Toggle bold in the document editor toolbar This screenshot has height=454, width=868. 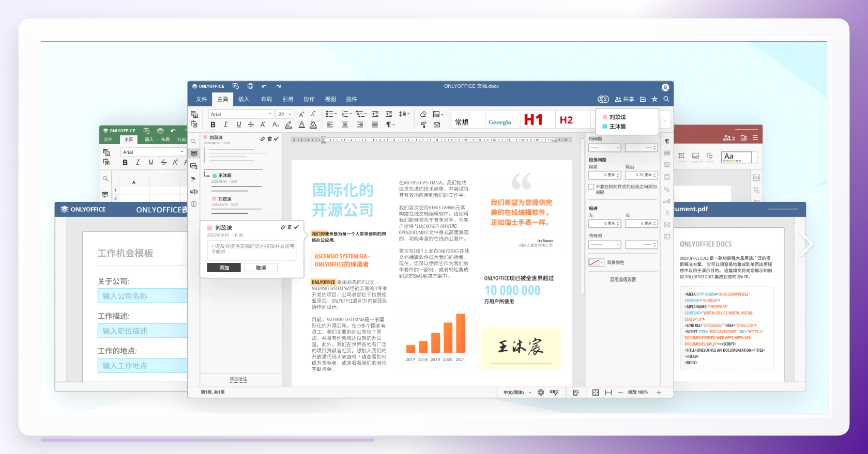213,124
